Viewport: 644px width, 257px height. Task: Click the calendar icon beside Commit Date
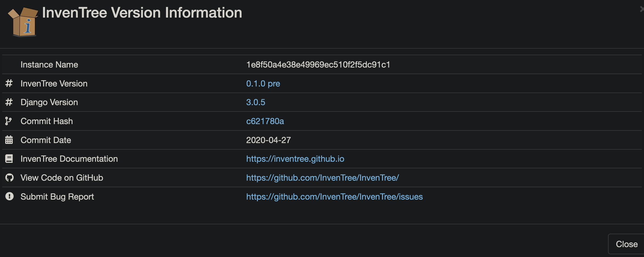pos(9,140)
